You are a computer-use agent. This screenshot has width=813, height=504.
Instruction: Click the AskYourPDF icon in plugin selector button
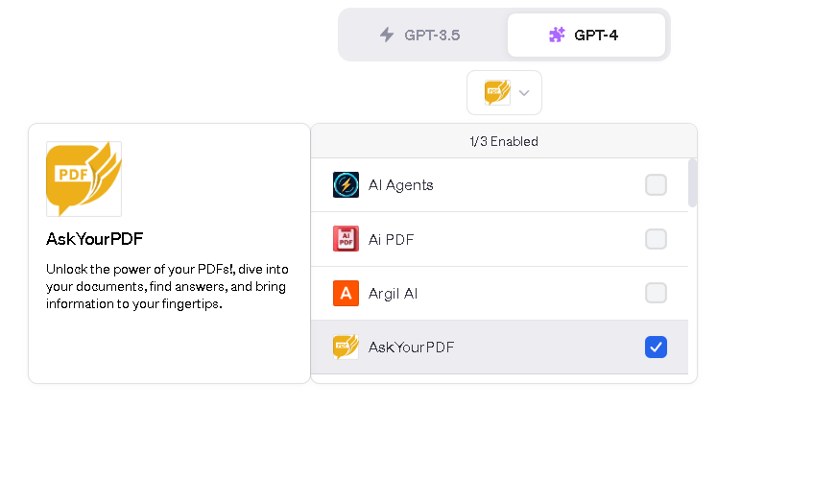point(498,92)
